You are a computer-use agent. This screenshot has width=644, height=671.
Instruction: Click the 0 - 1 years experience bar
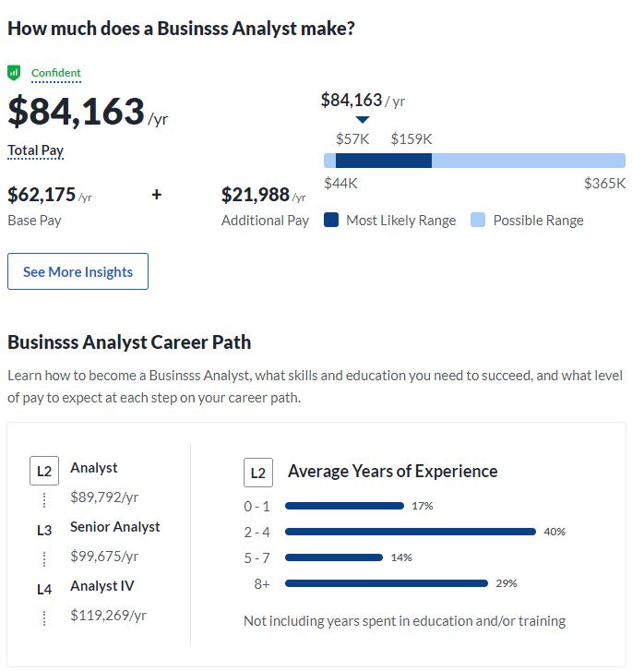(x=344, y=506)
